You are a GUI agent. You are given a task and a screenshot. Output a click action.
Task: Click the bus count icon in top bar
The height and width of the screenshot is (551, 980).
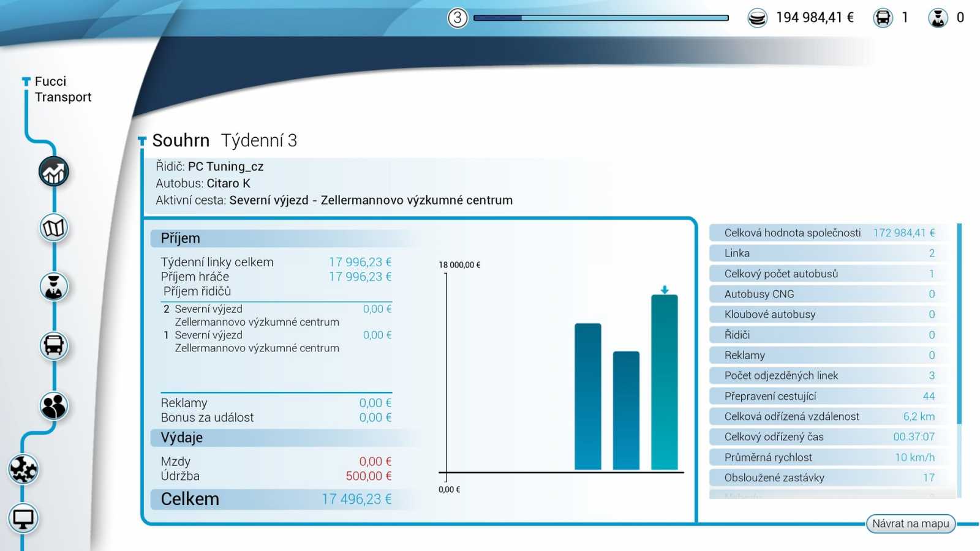coord(883,18)
